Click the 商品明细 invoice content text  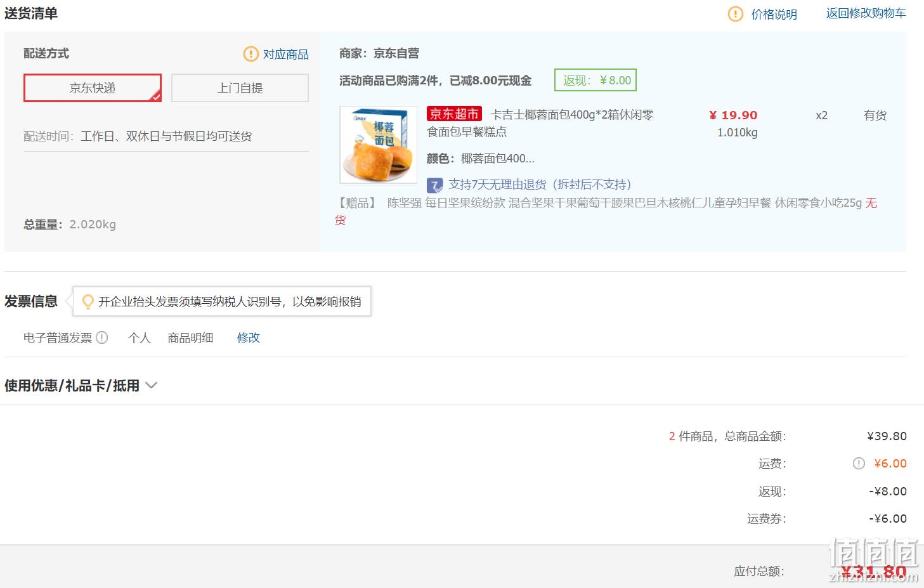click(190, 337)
